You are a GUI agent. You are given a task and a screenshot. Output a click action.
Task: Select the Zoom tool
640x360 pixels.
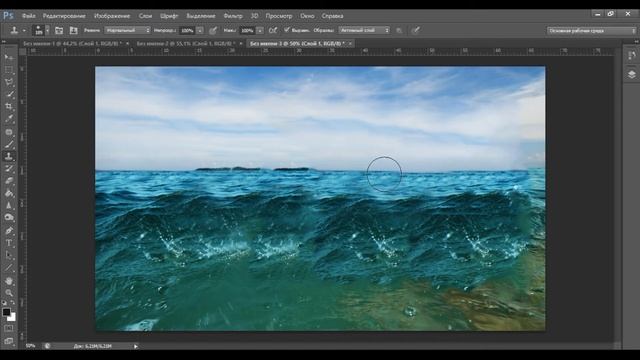[9, 293]
